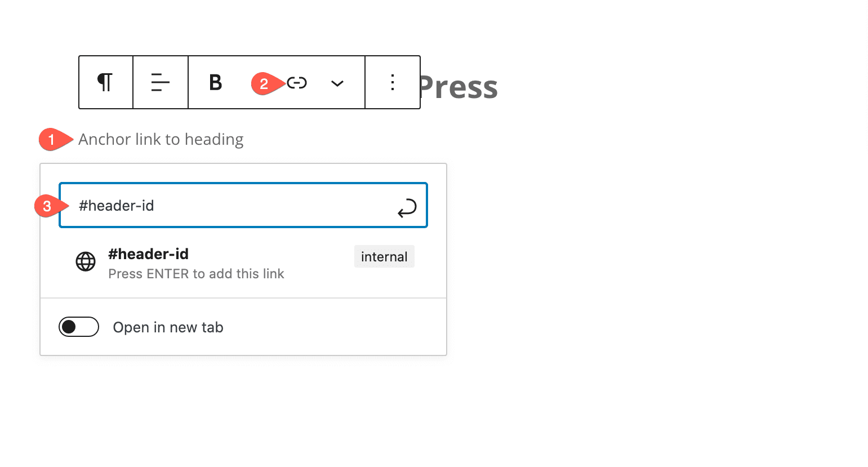This screenshot has width=868, height=467.
Task: Click the globe icon beside the suggestion
Action: pos(86,261)
